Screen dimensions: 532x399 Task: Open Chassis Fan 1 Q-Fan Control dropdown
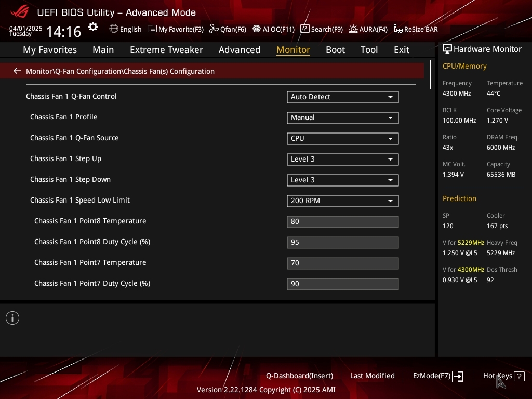(343, 97)
